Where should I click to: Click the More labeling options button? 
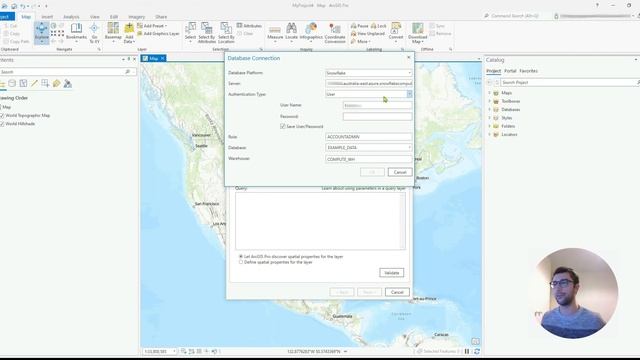(x=361, y=41)
